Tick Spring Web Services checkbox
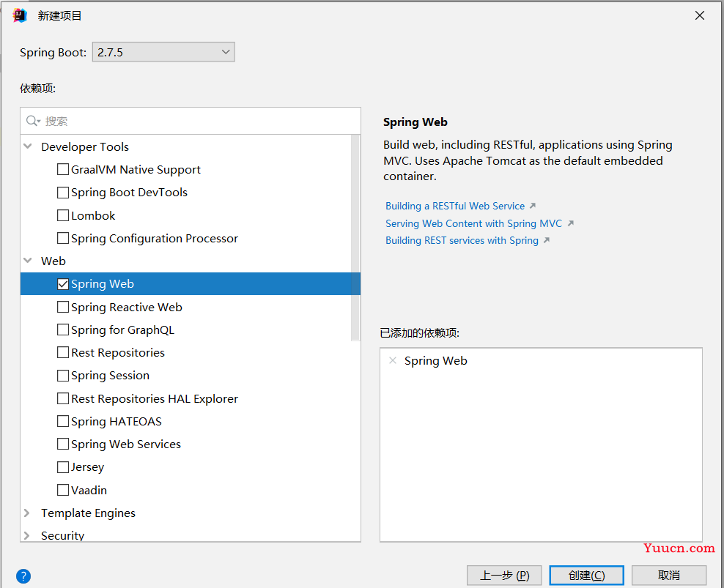This screenshot has width=724, height=588. 63,444
